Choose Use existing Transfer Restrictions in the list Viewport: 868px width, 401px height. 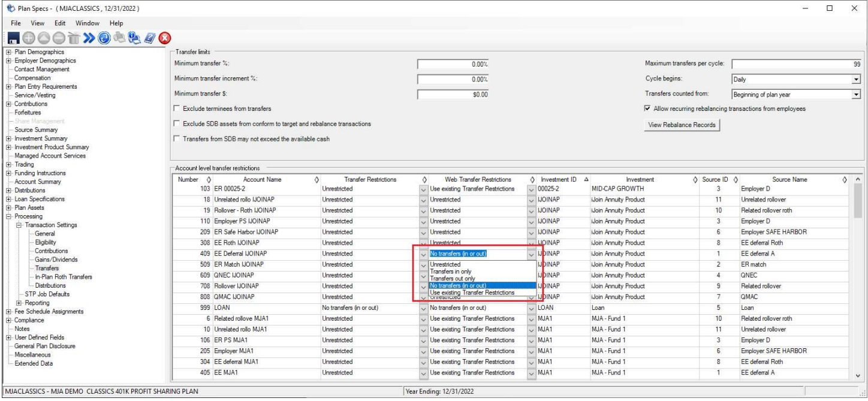tap(482, 293)
